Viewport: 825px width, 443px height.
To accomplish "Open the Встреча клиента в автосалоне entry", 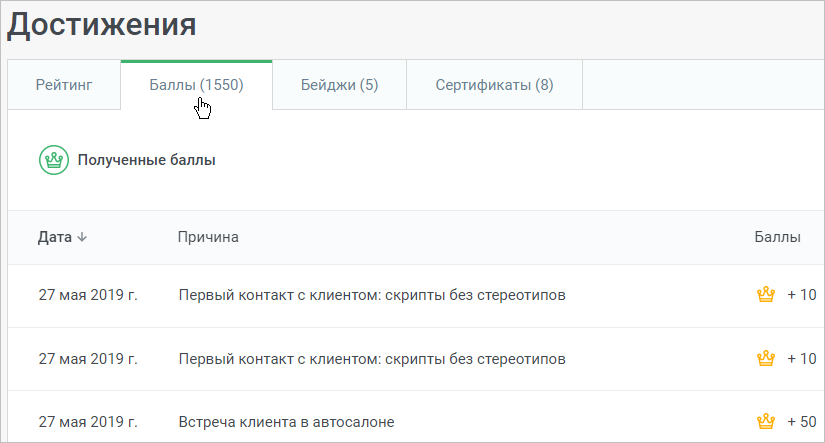I will pos(286,422).
